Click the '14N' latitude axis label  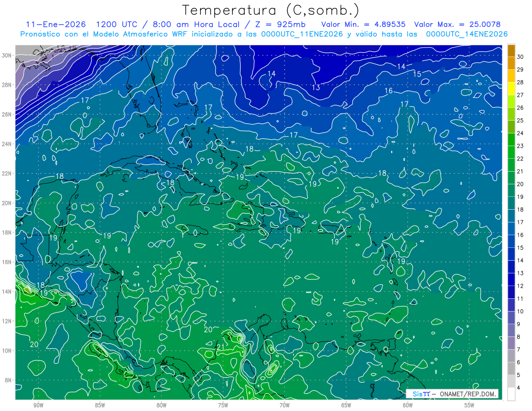click(x=7, y=292)
